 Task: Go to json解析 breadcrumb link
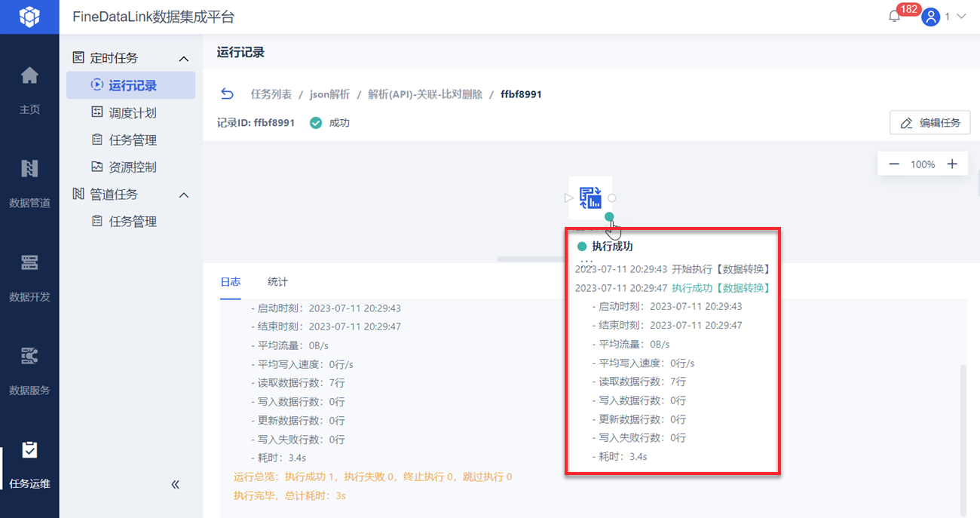point(330,94)
